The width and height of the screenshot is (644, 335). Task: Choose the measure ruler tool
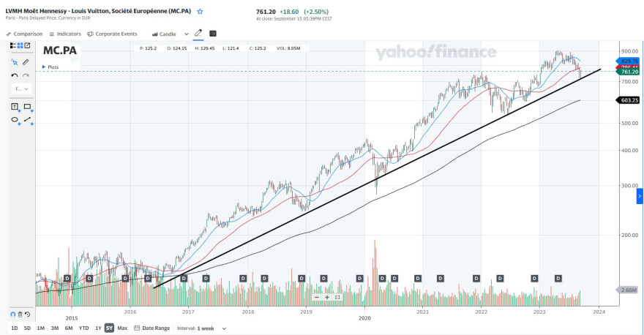click(x=26, y=62)
